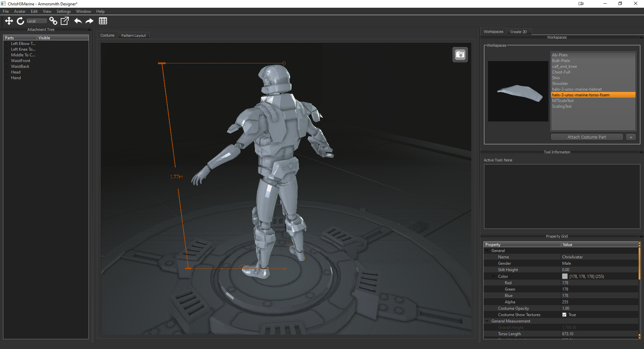The height and width of the screenshot is (349, 644).
Task: Close the Attachment Tree panel
Action: [89, 30]
